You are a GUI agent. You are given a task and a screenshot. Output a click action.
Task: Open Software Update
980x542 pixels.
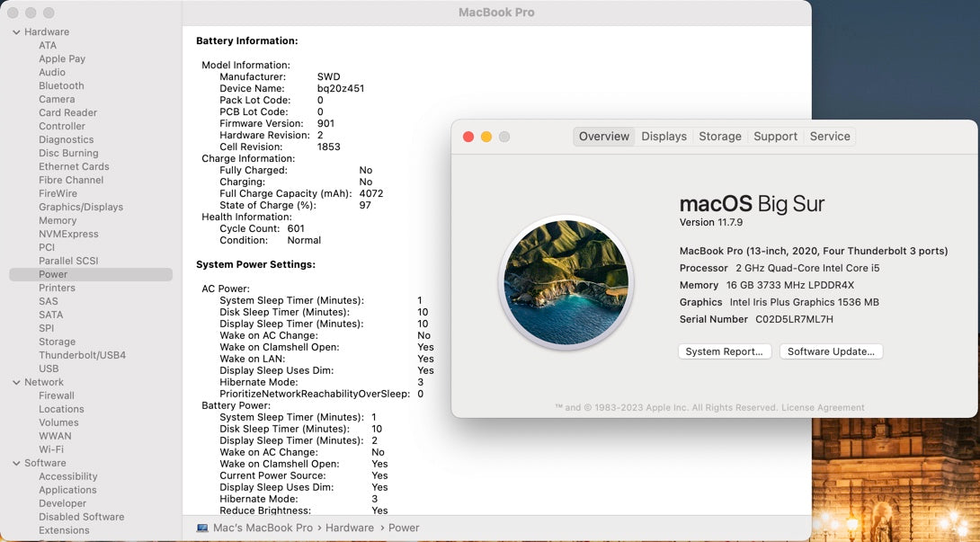tap(831, 351)
